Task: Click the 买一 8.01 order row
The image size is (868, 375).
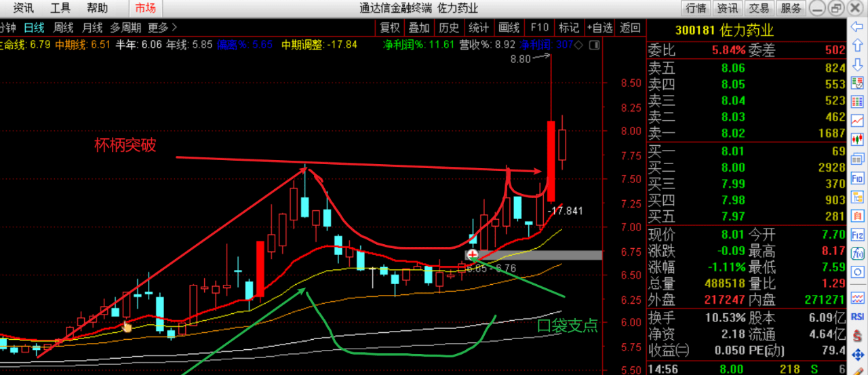Action: (x=747, y=151)
